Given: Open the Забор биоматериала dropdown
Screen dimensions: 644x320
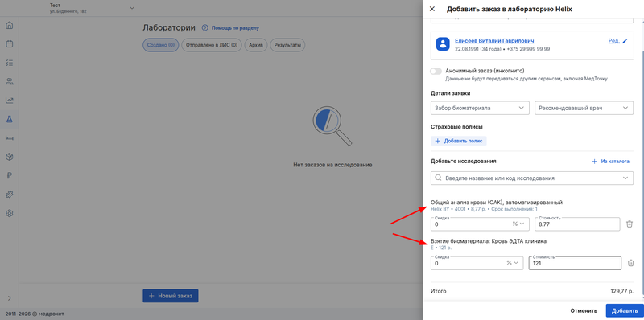Looking at the screenshot, I should [x=480, y=108].
